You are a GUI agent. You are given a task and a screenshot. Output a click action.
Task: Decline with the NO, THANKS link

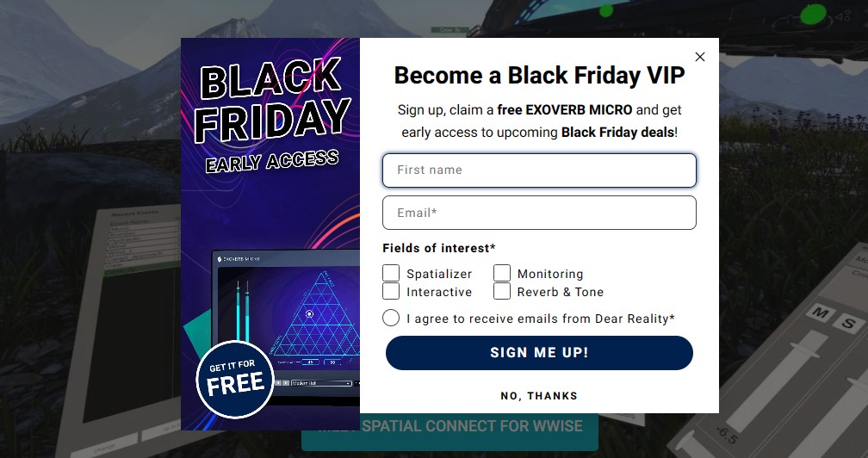(539, 396)
